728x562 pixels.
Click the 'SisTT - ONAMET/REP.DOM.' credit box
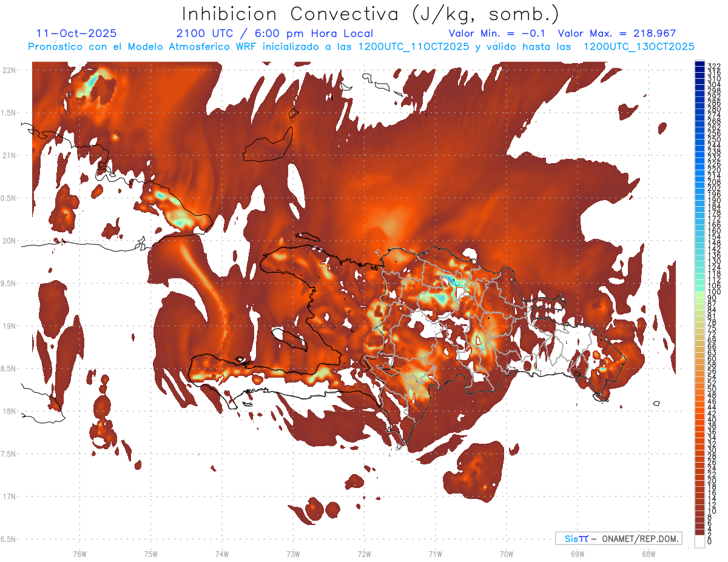(618, 538)
